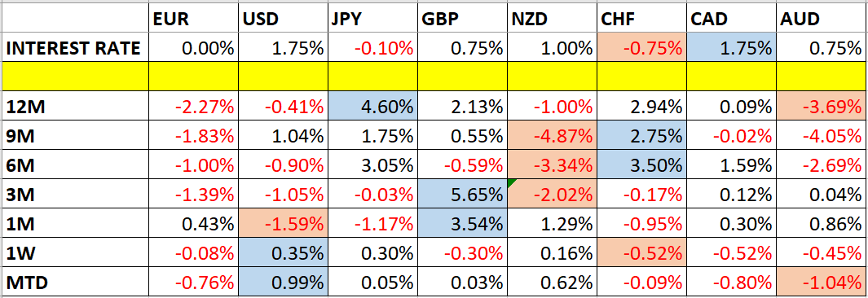Select the GBP 1M cell showing 3.54%
This screenshot has height=298, width=868.
tap(461, 225)
